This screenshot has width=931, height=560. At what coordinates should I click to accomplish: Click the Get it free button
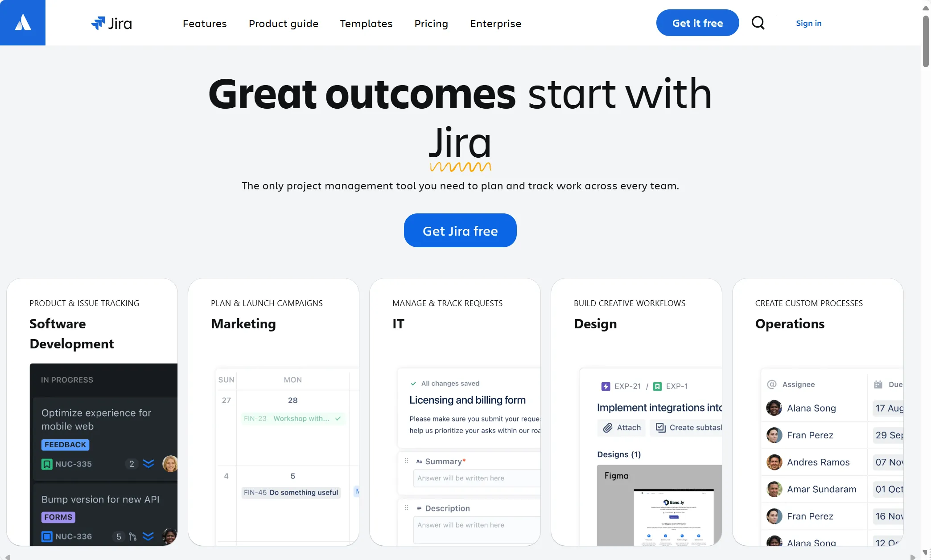pos(698,23)
